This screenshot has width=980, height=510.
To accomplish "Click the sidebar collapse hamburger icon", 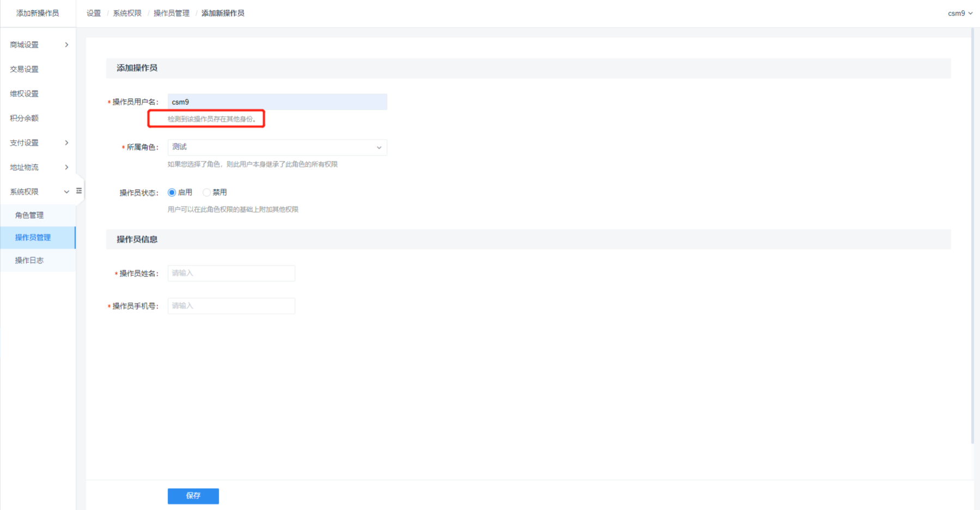I will (x=79, y=191).
